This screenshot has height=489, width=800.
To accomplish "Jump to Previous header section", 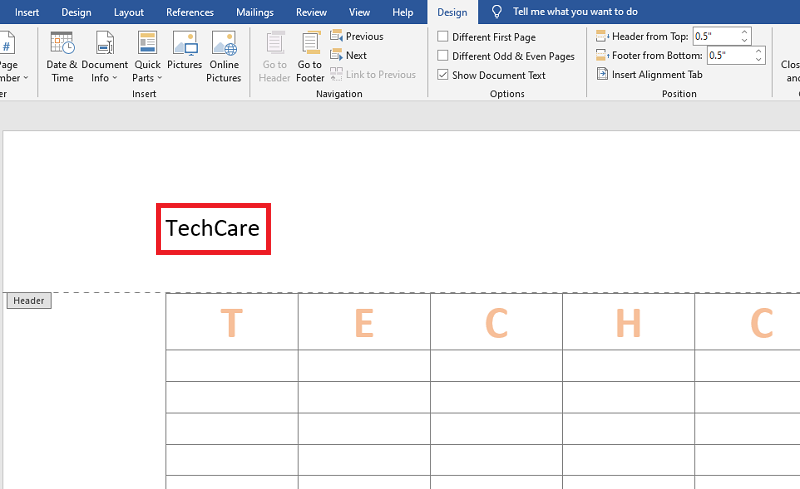I will (356, 36).
